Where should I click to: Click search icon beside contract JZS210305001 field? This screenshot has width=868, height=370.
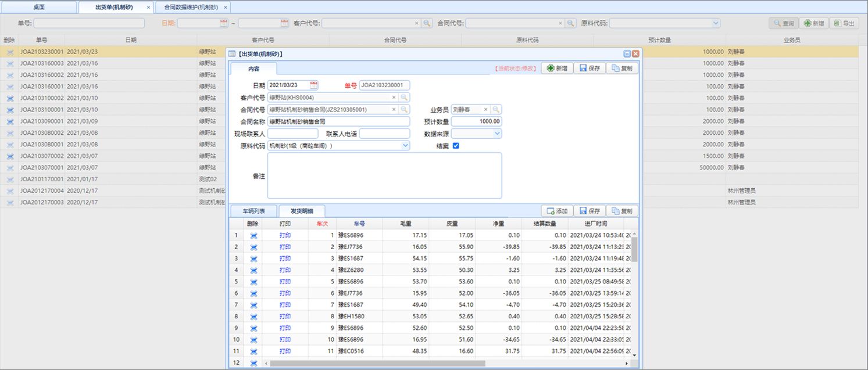click(404, 109)
